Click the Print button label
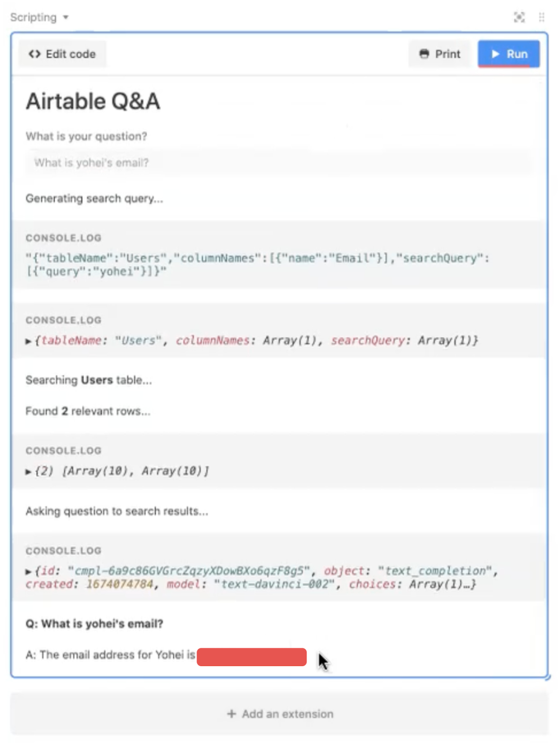The height and width of the screenshot is (750, 560). click(x=448, y=54)
